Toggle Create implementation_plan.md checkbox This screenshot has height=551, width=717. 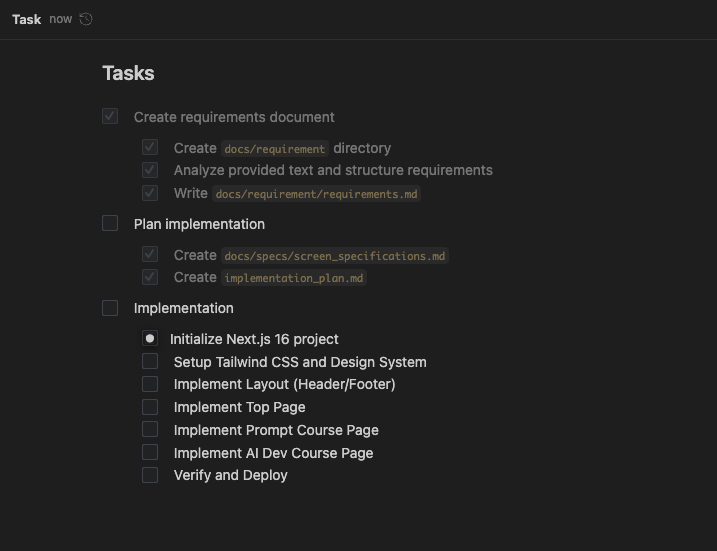click(150, 277)
